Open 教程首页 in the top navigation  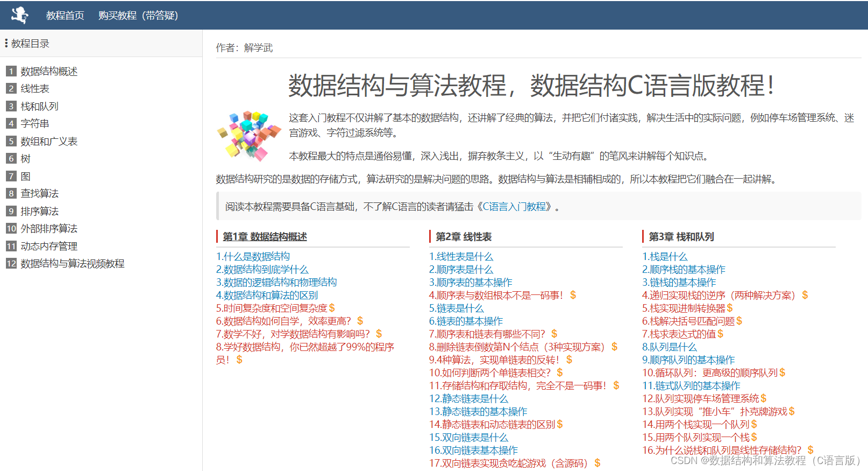coord(65,16)
